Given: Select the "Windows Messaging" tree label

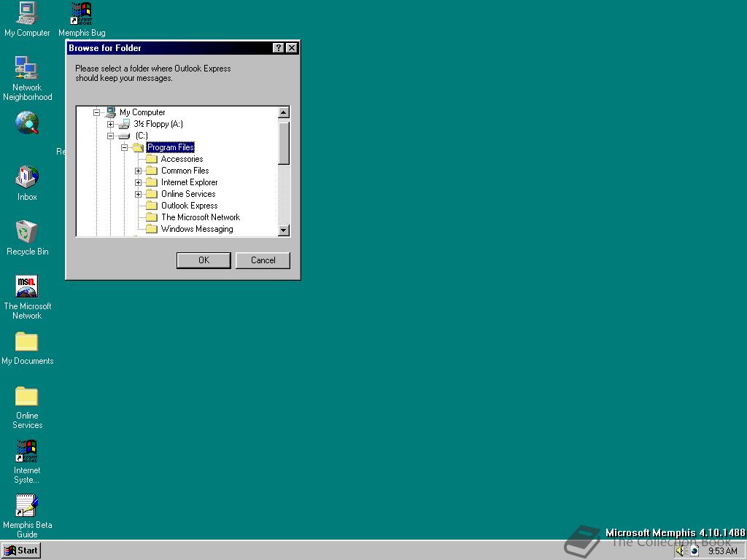Looking at the screenshot, I should pos(197,229).
